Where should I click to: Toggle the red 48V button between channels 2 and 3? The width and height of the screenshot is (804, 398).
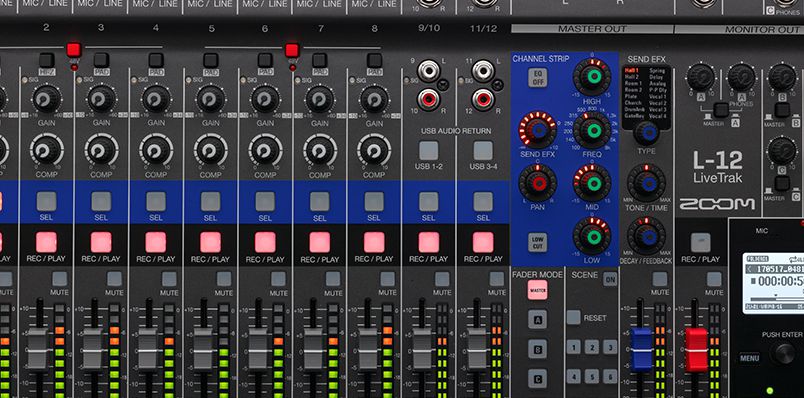[x=74, y=50]
